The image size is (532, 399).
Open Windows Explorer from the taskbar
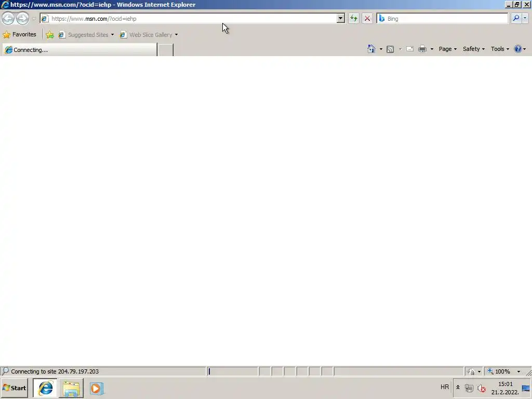[x=71, y=388]
